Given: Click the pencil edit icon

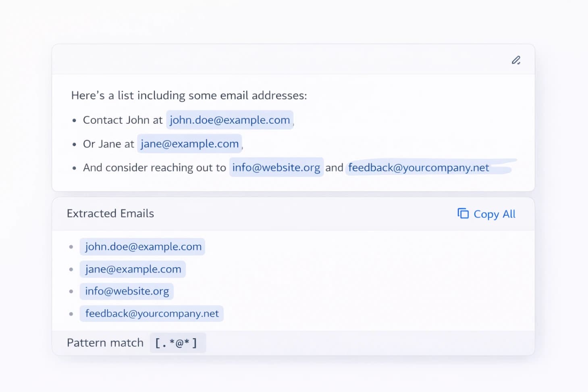Looking at the screenshot, I should [516, 60].
